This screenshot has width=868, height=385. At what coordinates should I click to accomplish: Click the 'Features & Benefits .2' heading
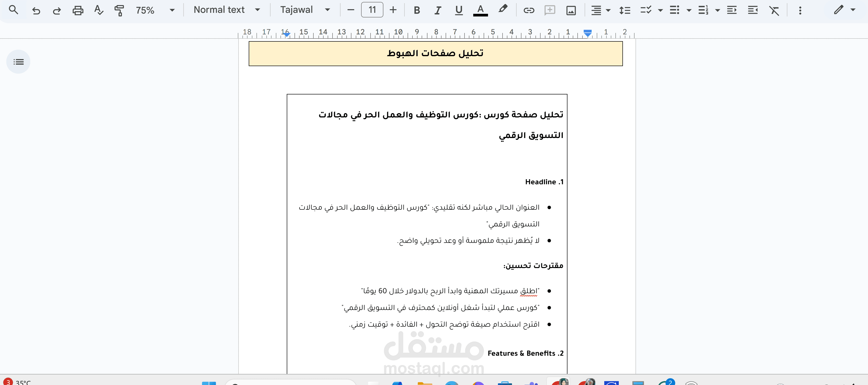point(526,353)
